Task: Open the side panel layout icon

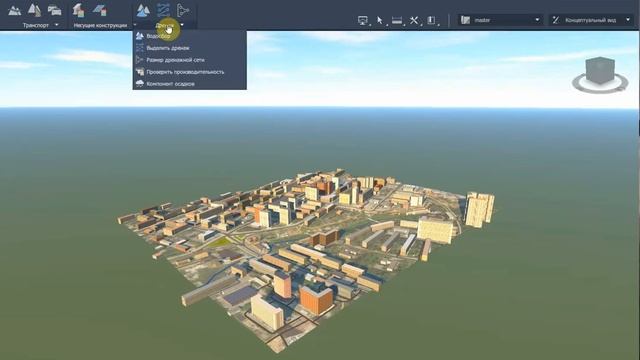Action: tap(431, 20)
